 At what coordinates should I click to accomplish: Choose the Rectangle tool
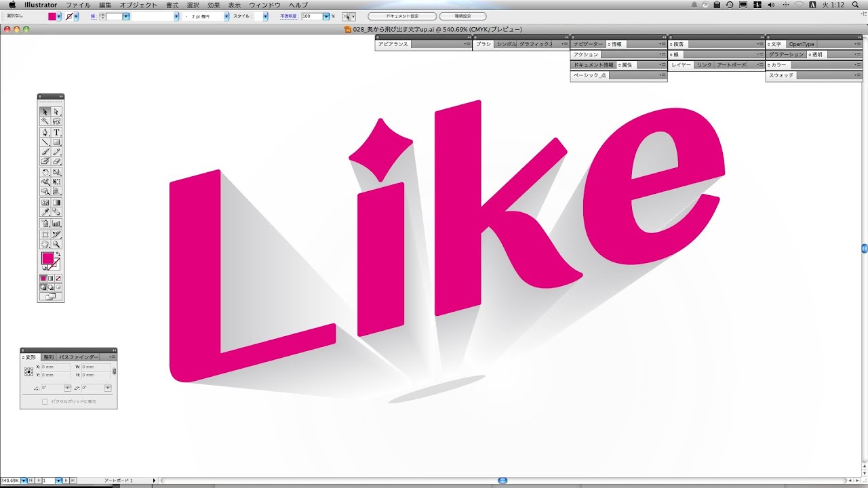click(x=56, y=142)
